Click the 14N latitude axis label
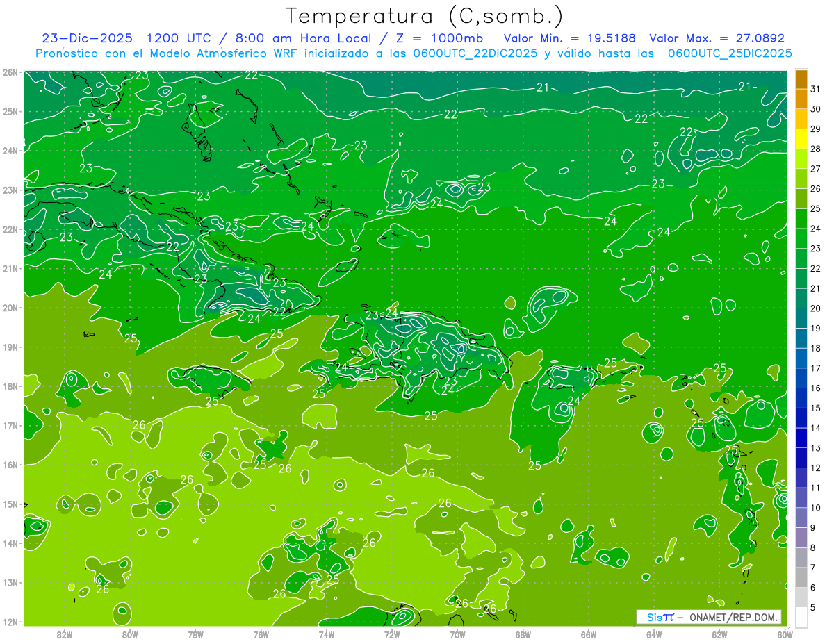 pyautogui.click(x=10, y=543)
